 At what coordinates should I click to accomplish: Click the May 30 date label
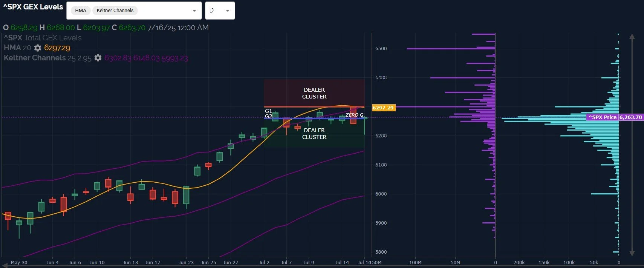coord(19,262)
